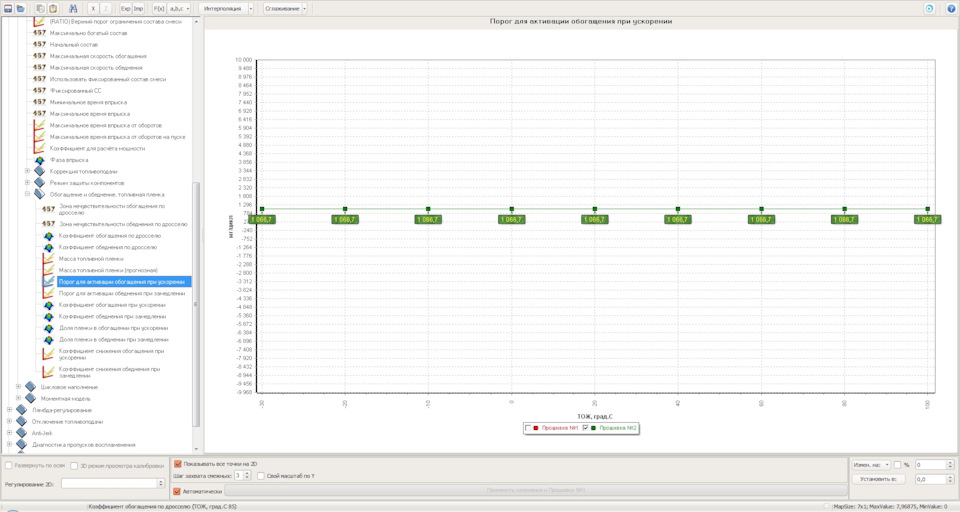Select the Начальный состав item

tap(73, 44)
